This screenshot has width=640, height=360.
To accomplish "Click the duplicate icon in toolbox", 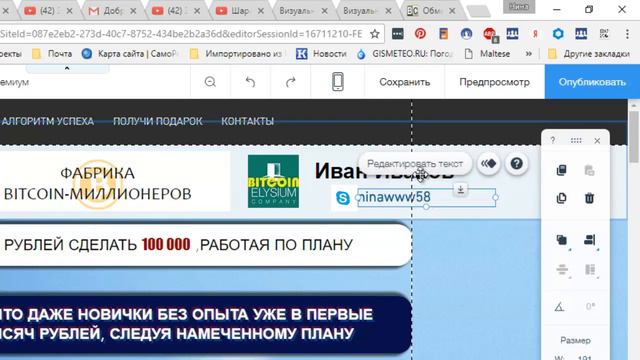I will pyautogui.click(x=562, y=198).
